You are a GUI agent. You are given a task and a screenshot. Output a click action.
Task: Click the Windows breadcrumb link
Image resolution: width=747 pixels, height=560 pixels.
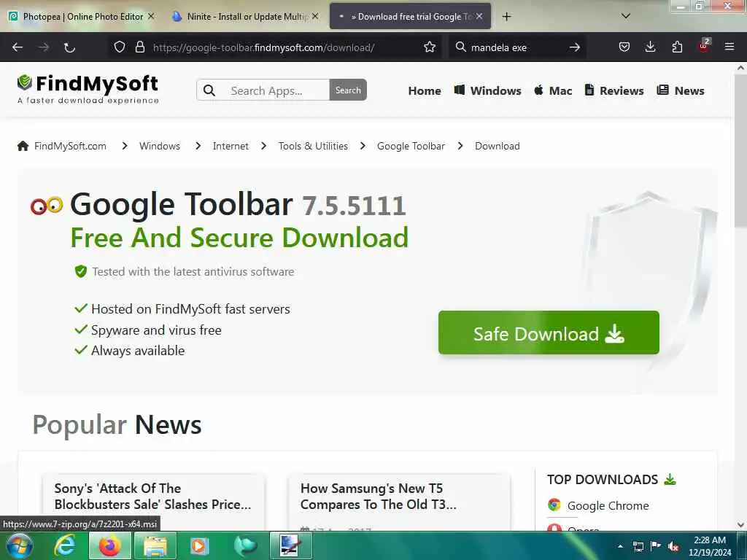[x=160, y=146]
